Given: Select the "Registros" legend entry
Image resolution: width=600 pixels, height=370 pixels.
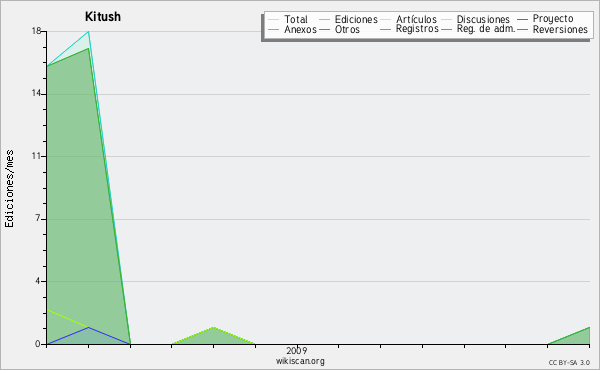Looking at the screenshot, I should click(x=417, y=29).
